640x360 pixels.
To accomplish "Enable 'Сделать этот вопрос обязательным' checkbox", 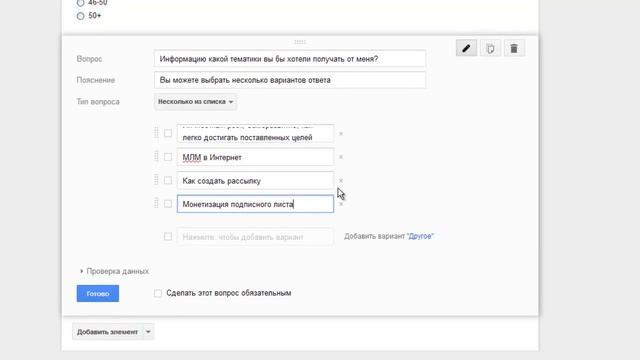I will pyautogui.click(x=158, y=293).
